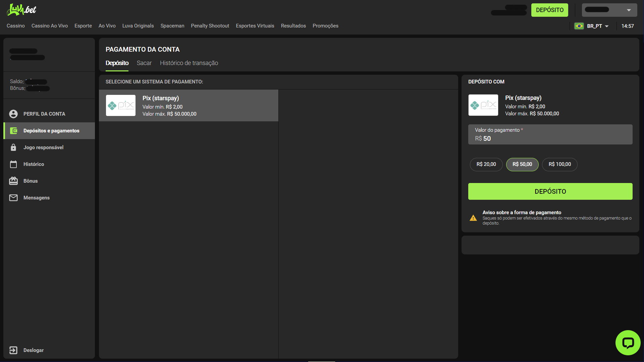644x362 pixels.
Task: Click the Jogo responsável lock icon
Action: (13, 147)
